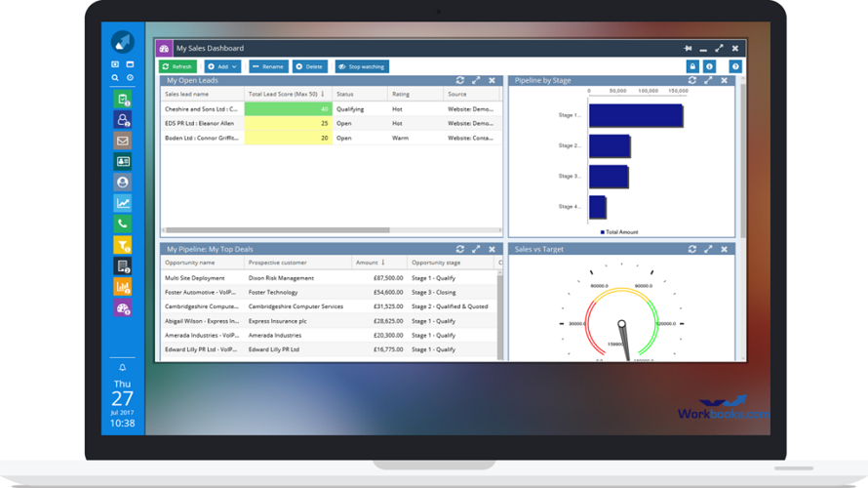Refresh the Sales vs Target panel
Viewport: 868px width, 488px height.
coord(692,249)
